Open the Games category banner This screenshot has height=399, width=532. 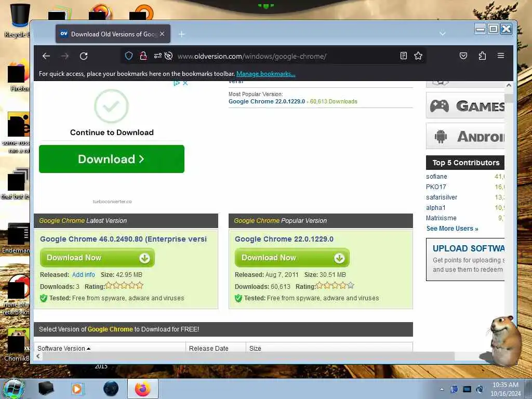point(465,106)
